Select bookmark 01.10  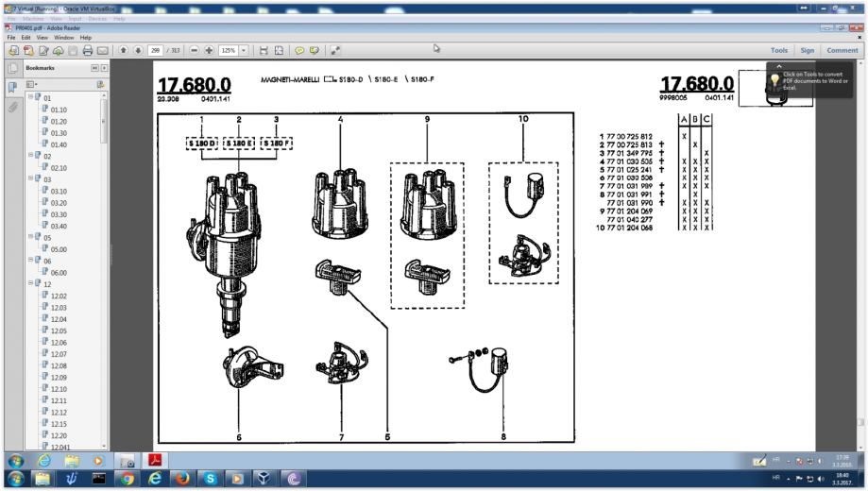59,110
